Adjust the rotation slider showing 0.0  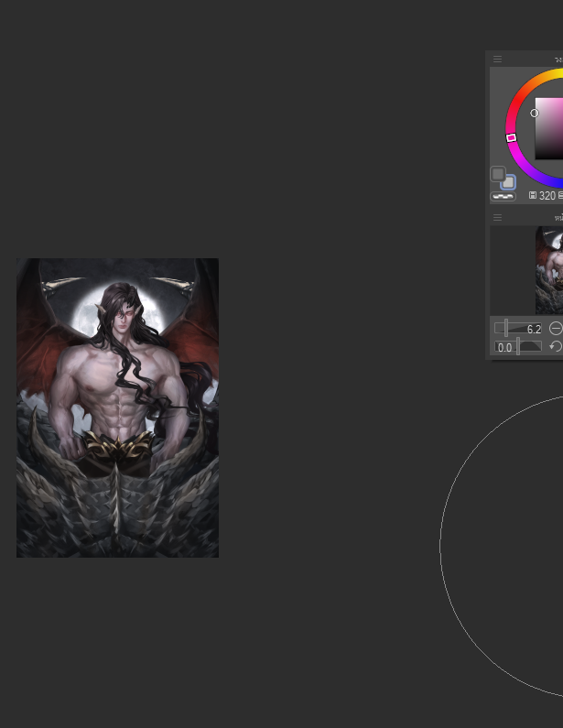[x=518, y=346]
